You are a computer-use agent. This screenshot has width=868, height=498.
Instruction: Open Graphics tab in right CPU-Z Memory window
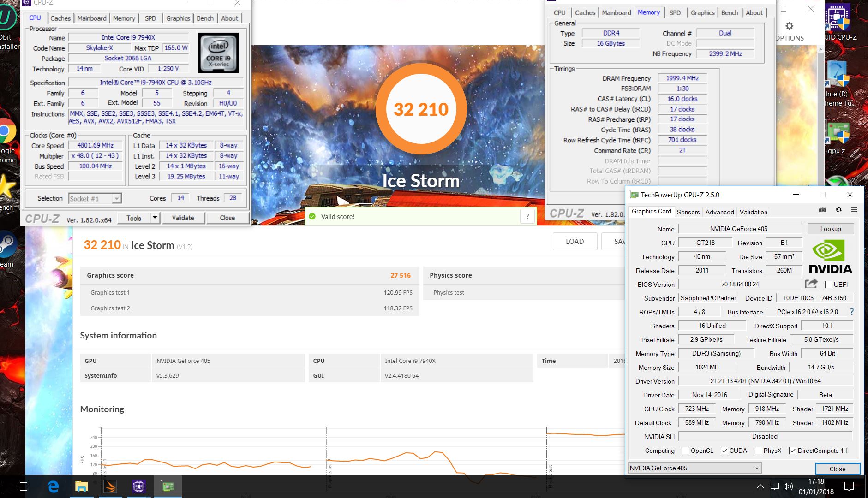point(702,12)
